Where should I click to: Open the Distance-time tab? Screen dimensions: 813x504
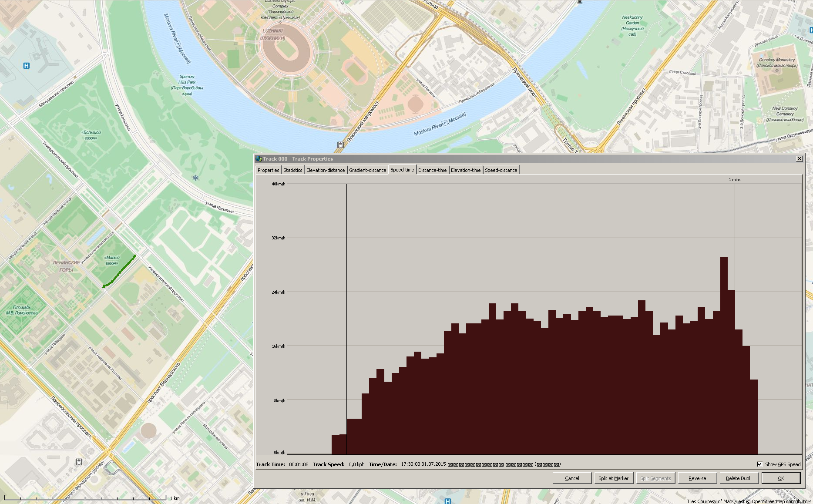pyautogui.click(x=432, y=170)
